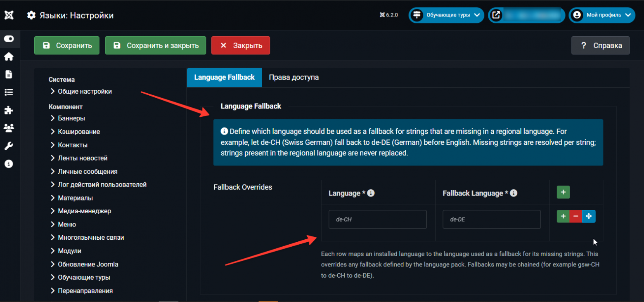Open Мой профиль dropdown menu
This screenshot has width=644, height=302.
click(602, 15)
